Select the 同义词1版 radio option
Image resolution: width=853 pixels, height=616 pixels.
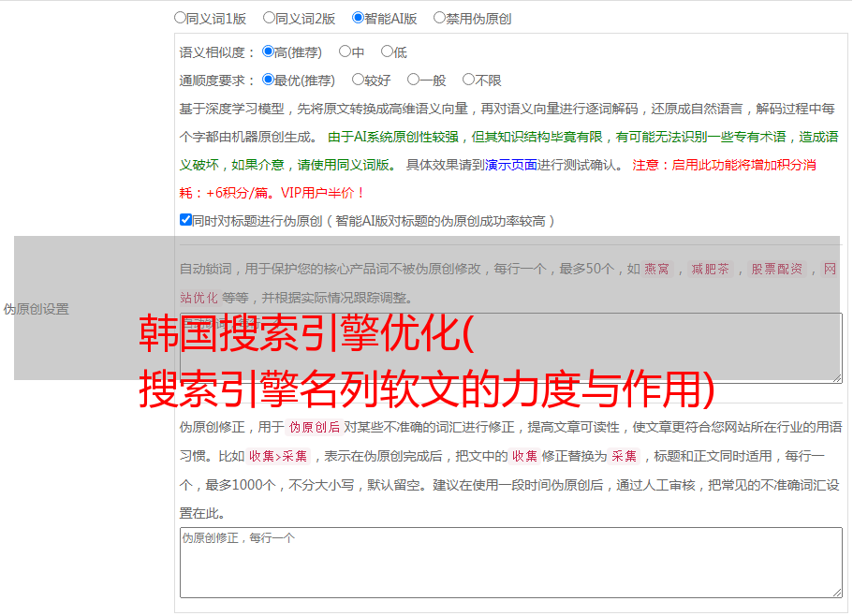click(x=180, y=18)
